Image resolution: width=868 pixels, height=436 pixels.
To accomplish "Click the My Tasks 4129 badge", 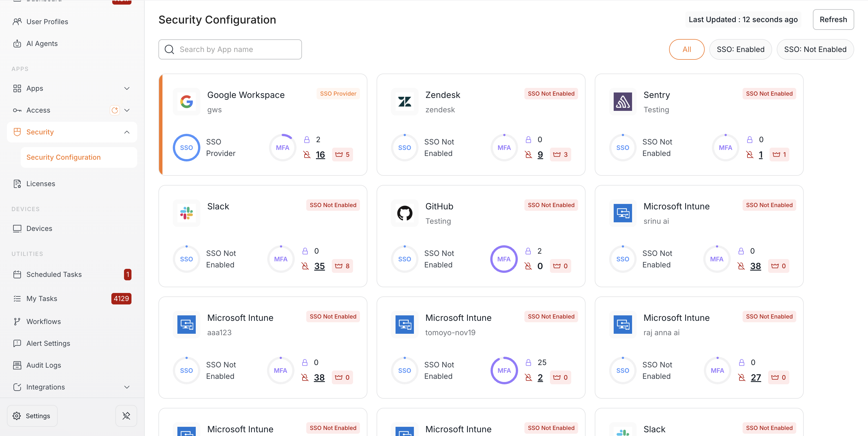I will tap(121, 299).
